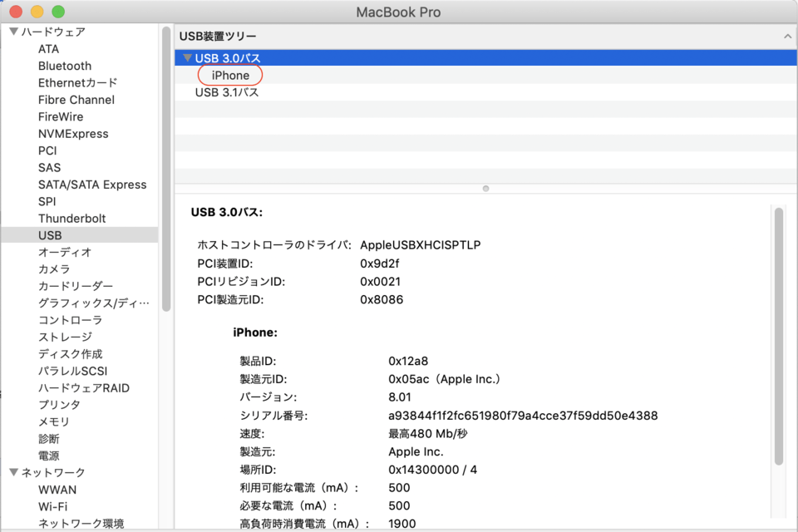Open 診断 in the sidebar
Viewport: 798px width, 532px height.
click(49, 438)
